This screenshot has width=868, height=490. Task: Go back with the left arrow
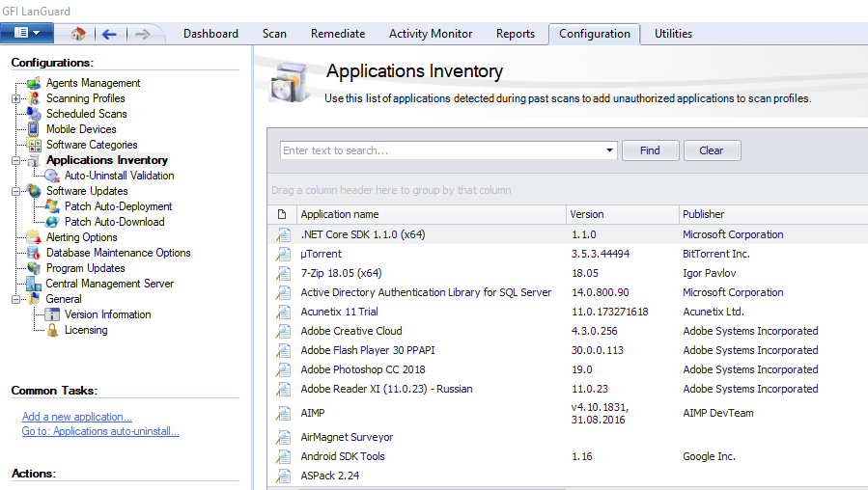tap(109, 35)
